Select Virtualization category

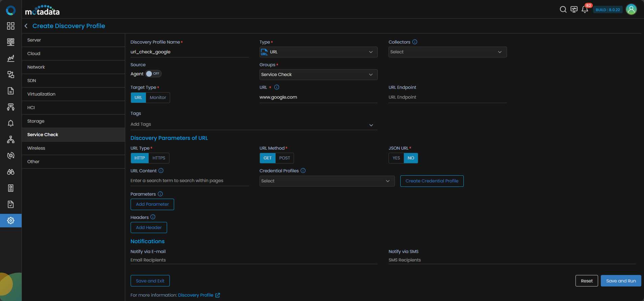coord(73,94)
